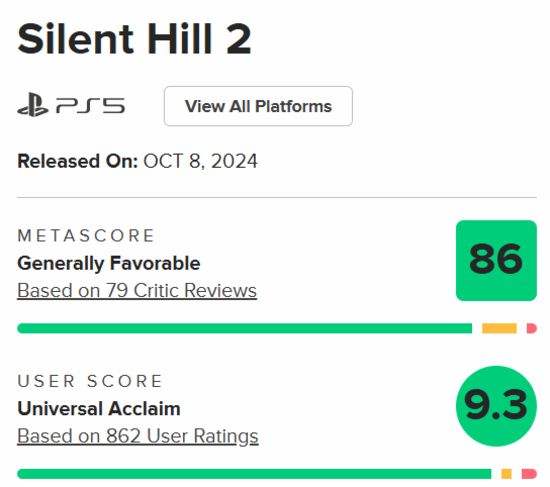The width and height of the screenshot is (550, 487).
Task: Click the Generally Favorable text
Action: 109,263
